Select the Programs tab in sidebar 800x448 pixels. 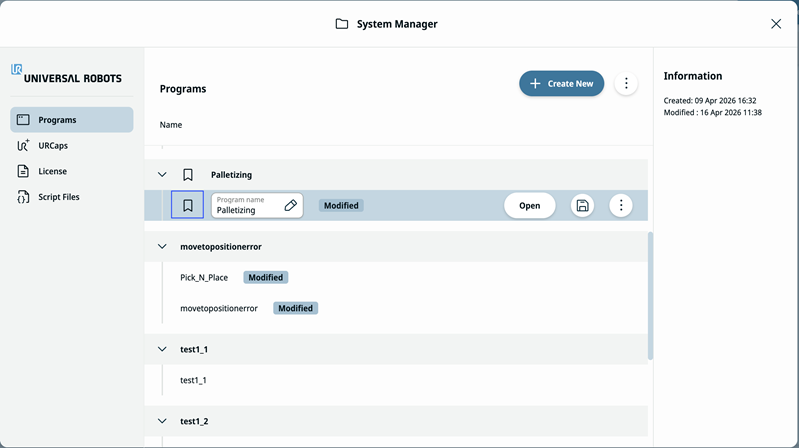(72, 120)
